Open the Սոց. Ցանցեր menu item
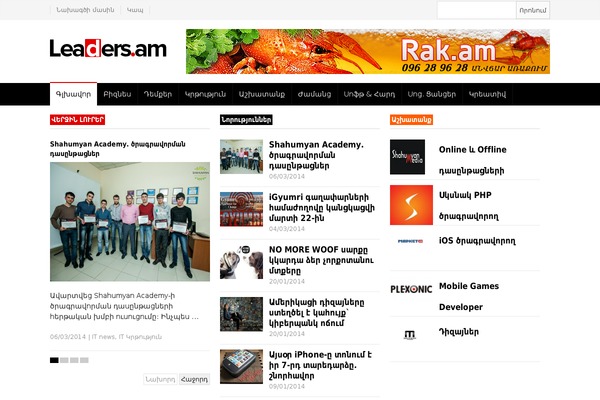 point(432,94)
